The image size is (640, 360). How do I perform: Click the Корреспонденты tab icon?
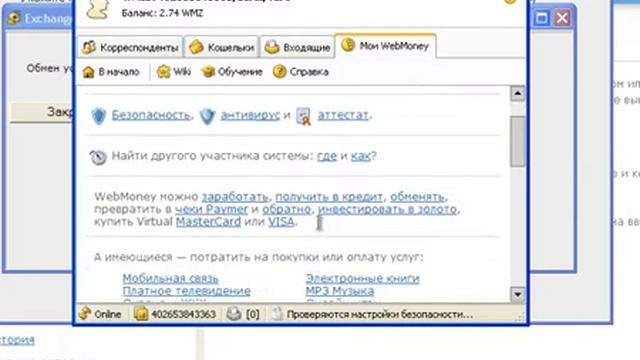(89, 47)
